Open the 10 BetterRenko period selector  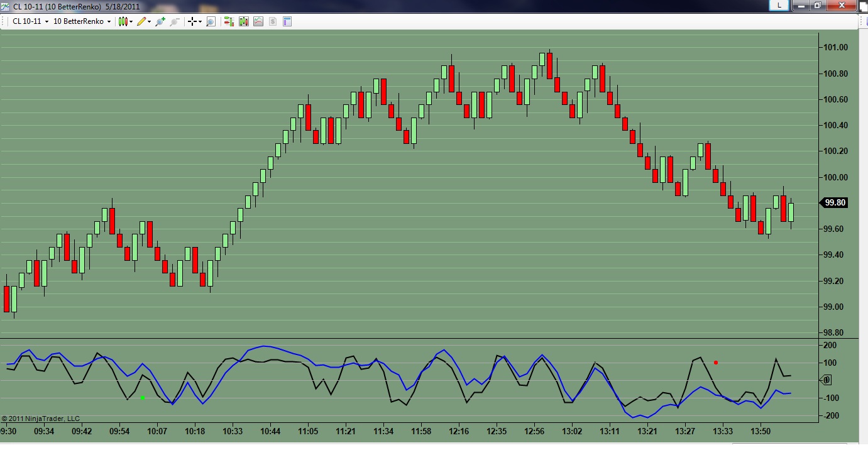(x=82, y=21)
